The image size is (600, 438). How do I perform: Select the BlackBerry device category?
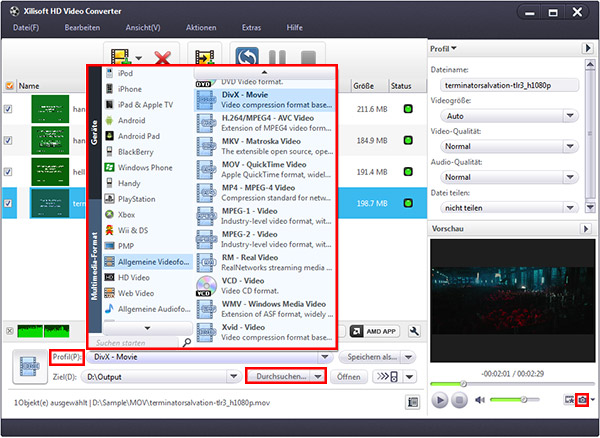point(148,152)
